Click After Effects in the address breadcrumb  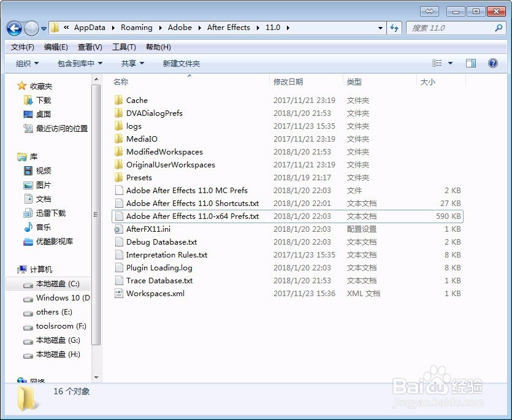[x=229, y=28]
